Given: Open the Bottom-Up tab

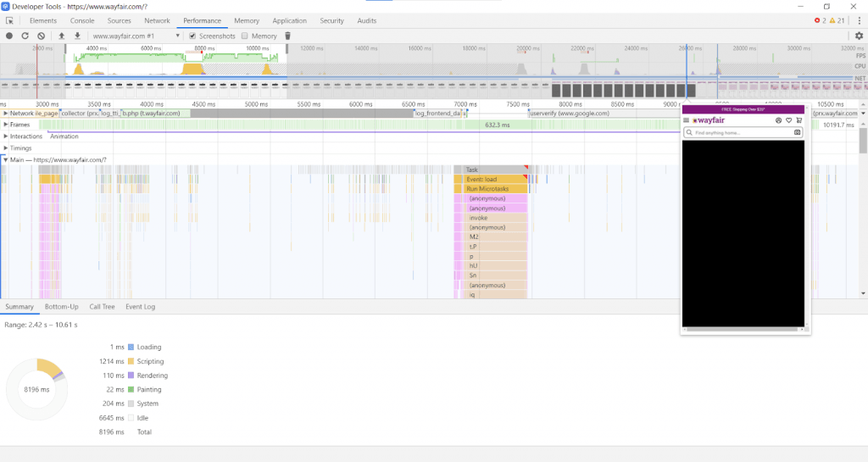Looking at the screenshot, I should pyautogui.click(x=62, y=307).
